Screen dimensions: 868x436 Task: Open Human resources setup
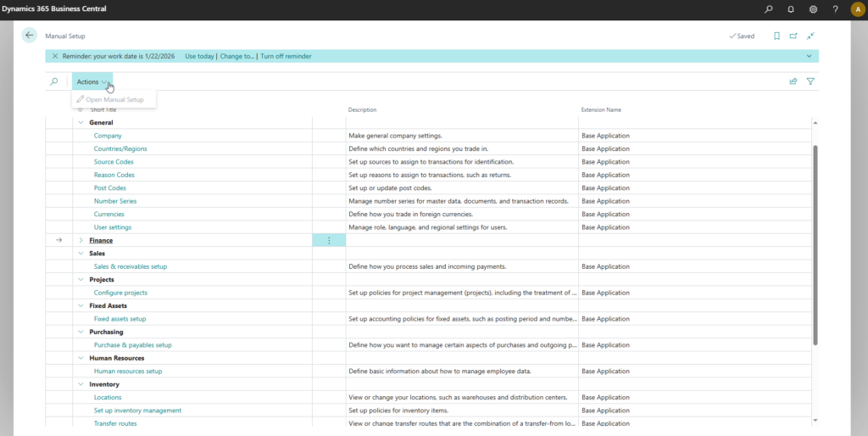(x=128, y=372)
